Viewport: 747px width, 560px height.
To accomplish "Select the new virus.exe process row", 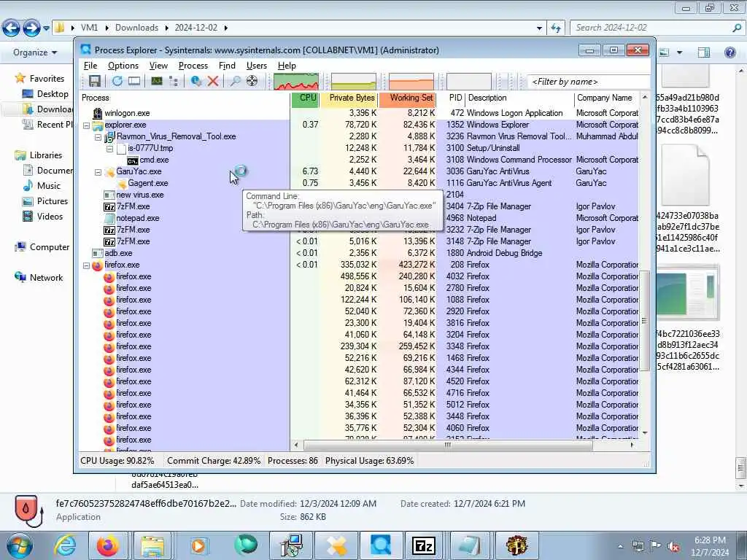I will pyautogui.click(x=360, y=195).
